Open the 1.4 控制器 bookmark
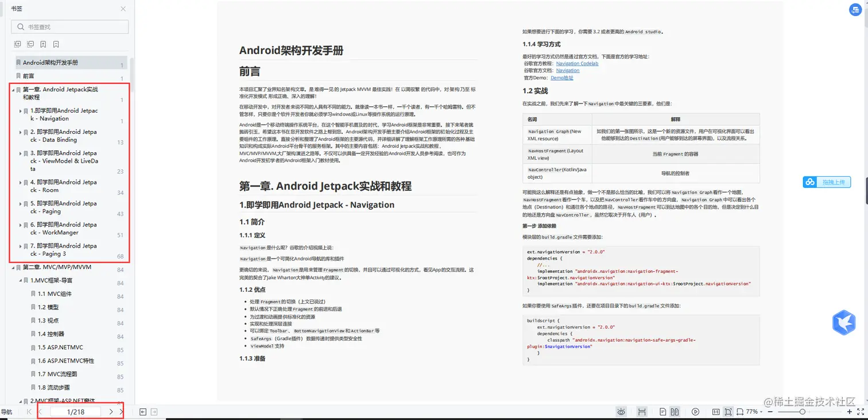 point(51,334)
